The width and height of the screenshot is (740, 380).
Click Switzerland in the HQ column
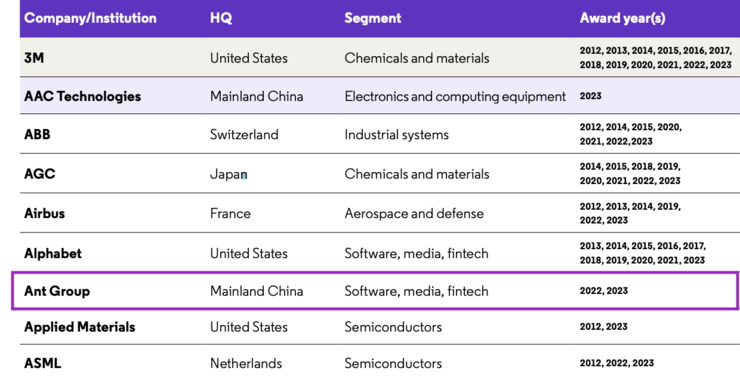point(244,135)
